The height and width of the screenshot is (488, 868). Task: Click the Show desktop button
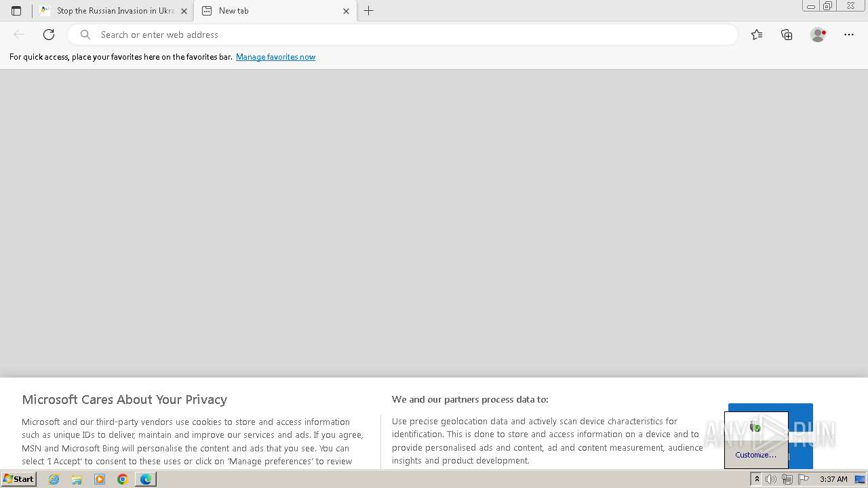click(x=860, y=479)
